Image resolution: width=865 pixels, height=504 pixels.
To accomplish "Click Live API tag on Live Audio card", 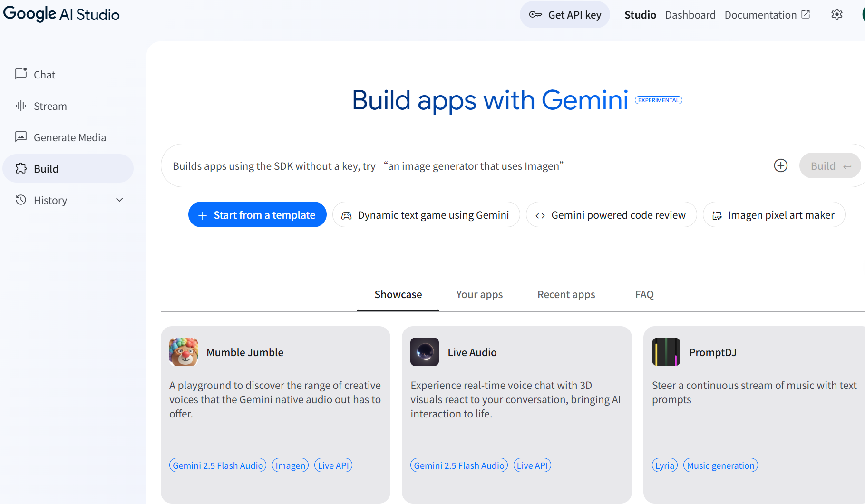I will coord(532,465).
